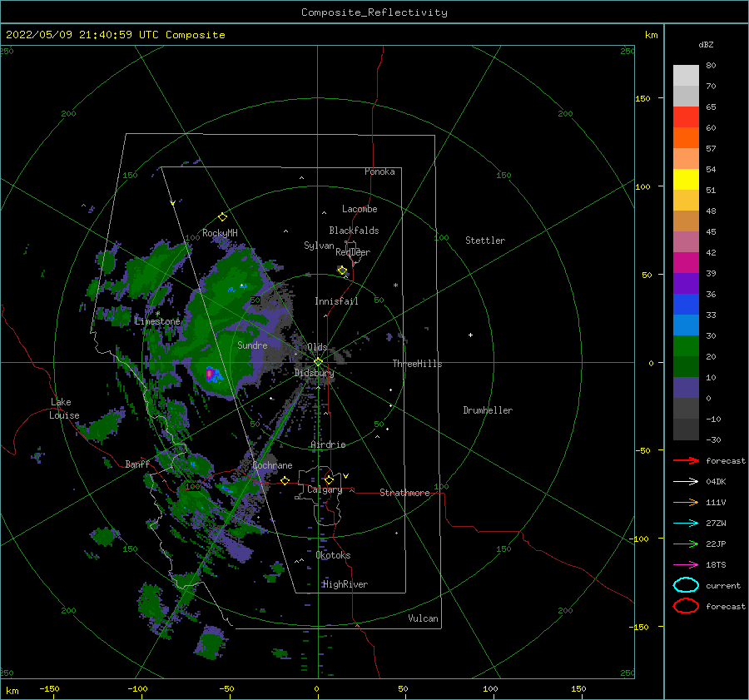Select the 39 dBZ magenta color swatch

[686, 262]
